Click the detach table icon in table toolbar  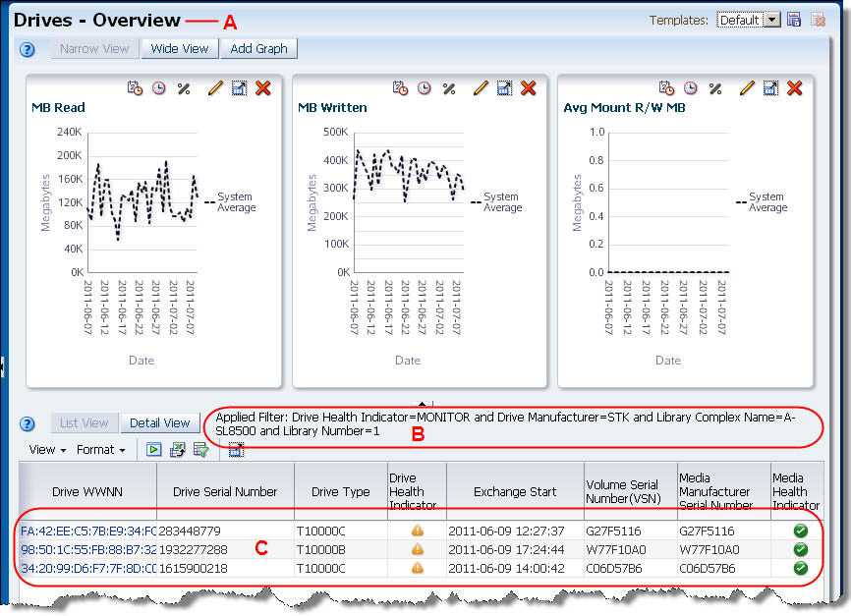click(236, 449)
